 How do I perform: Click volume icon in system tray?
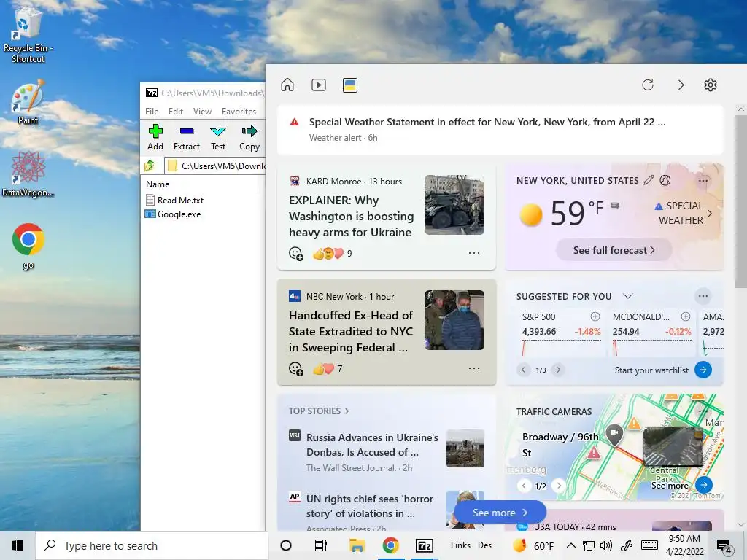click(606, 545)
